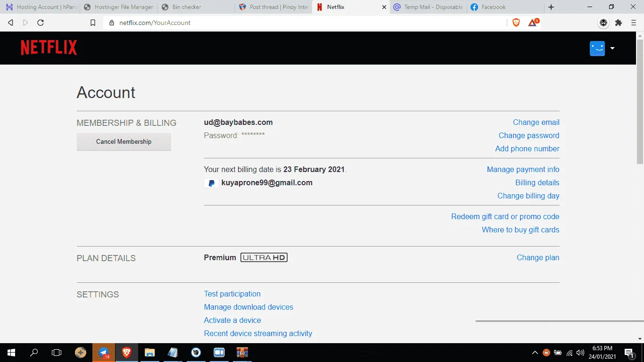Open Wi-Fi network tray icon
The image size is (644, 362).
(570, 353)
